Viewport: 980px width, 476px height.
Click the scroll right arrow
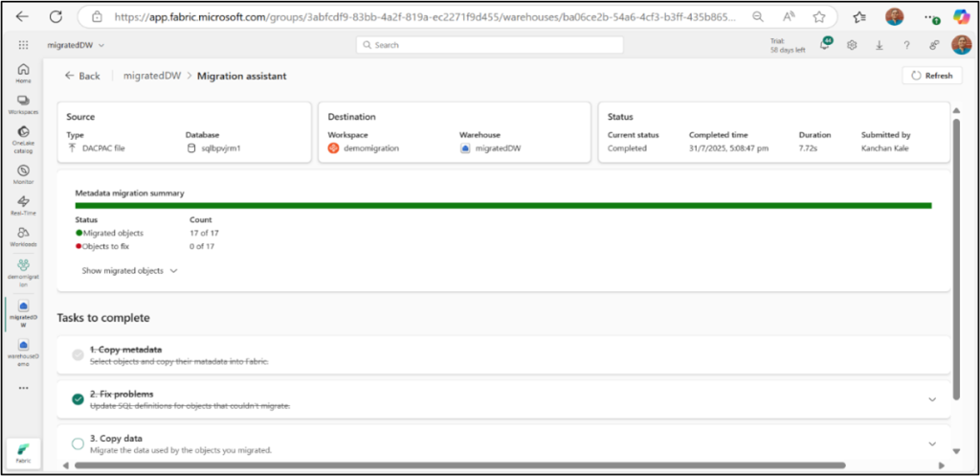point(942,465)
